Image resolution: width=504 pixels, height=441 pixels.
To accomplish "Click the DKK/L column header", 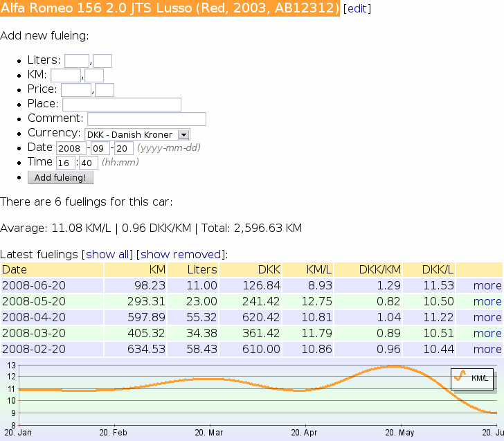I will tap(429, 269).
